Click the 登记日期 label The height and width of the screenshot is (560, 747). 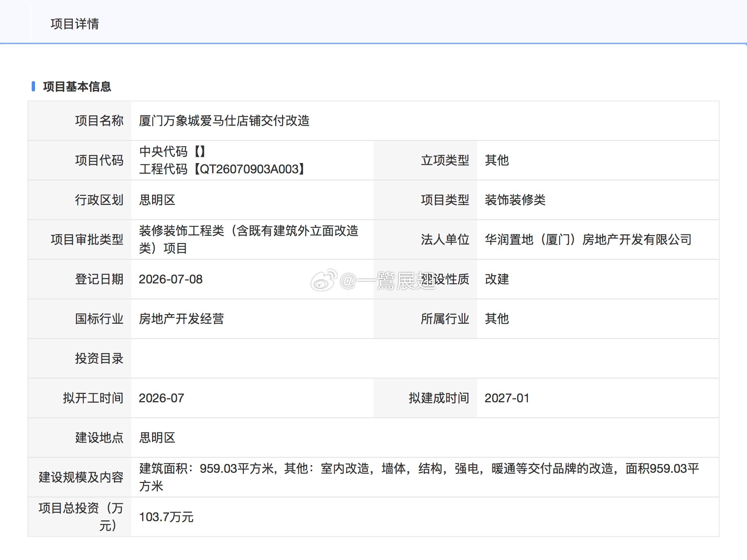click(99, 279)
